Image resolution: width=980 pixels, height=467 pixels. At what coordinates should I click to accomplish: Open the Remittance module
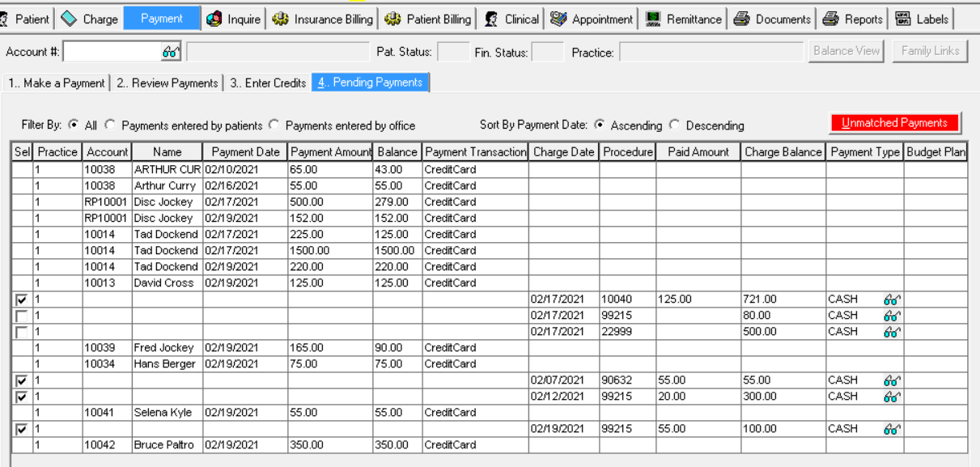point(684,19)
